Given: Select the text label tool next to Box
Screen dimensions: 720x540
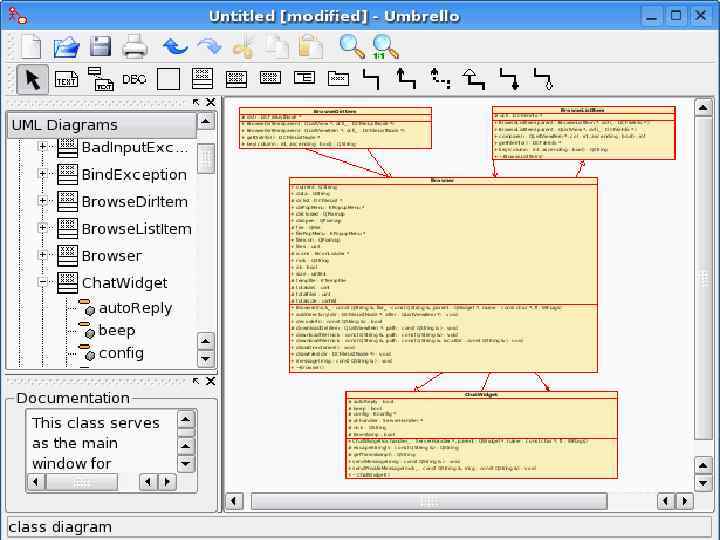Looking at the screenshot, I should [x=134, y=79].
